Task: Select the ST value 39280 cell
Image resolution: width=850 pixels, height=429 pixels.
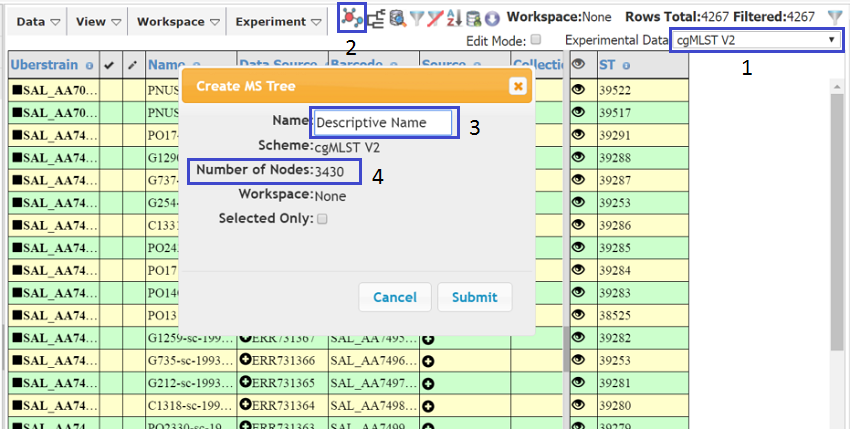Action: click(643, 405)
